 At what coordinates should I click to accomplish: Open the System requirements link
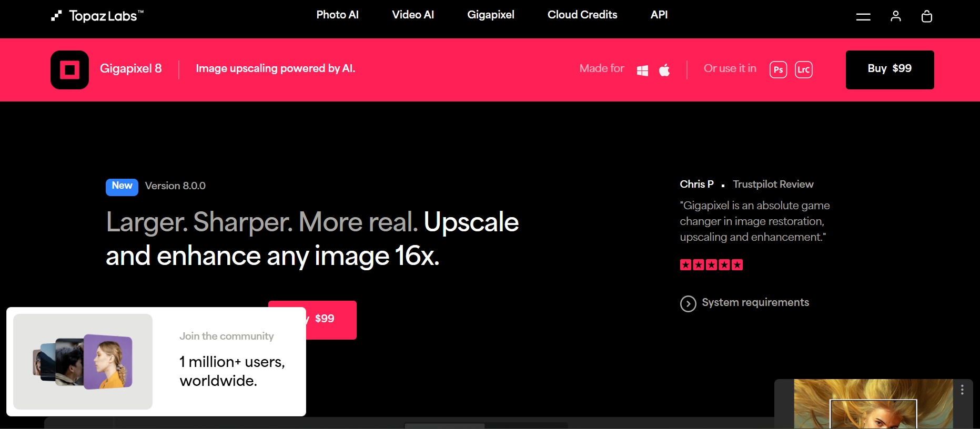[755, 302]
